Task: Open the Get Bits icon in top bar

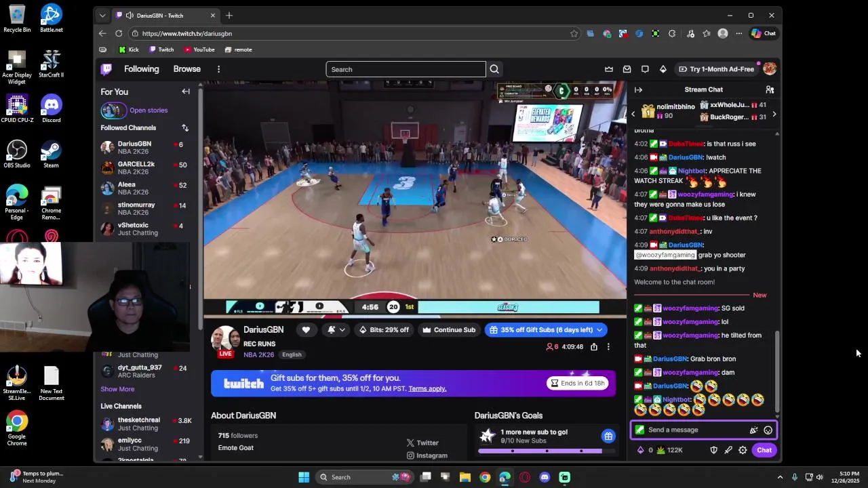Action: [663, 69]
